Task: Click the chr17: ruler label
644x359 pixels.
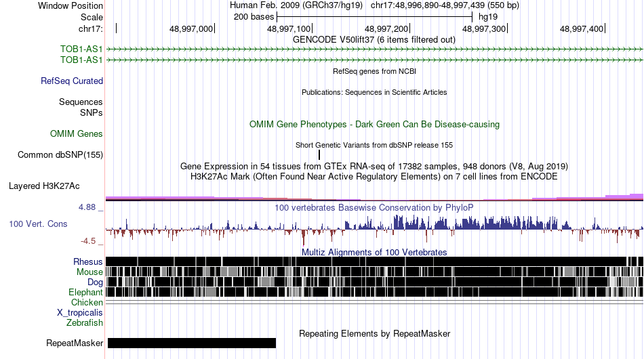Action: point(90,28)
